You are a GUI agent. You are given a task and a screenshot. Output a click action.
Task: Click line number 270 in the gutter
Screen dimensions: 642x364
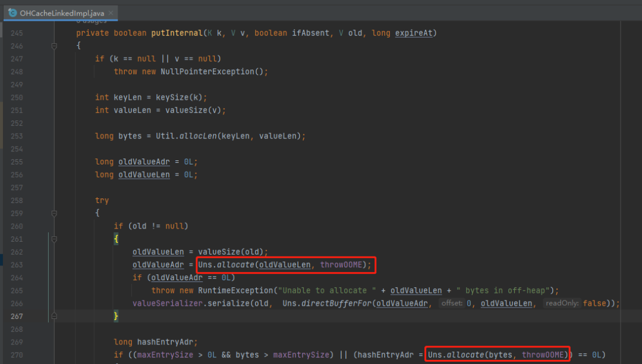[x=17, y=355]
